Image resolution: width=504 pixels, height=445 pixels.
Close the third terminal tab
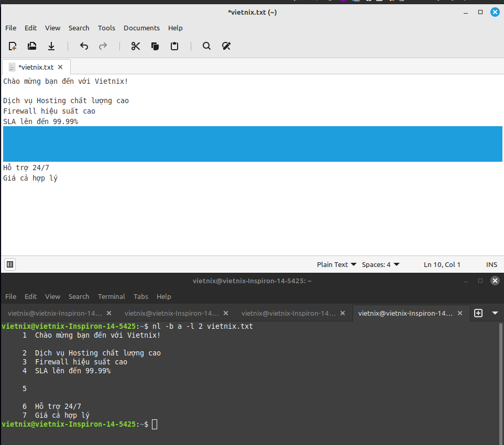[x=343, y=313]
